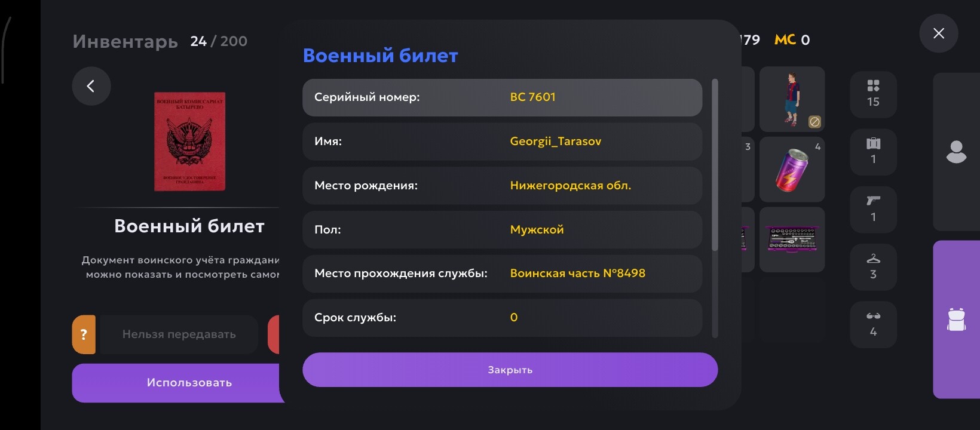The width and height of the screenshot is (980, 430).
Task: Click the Место прохождения службы row
Action: point(502,274)
